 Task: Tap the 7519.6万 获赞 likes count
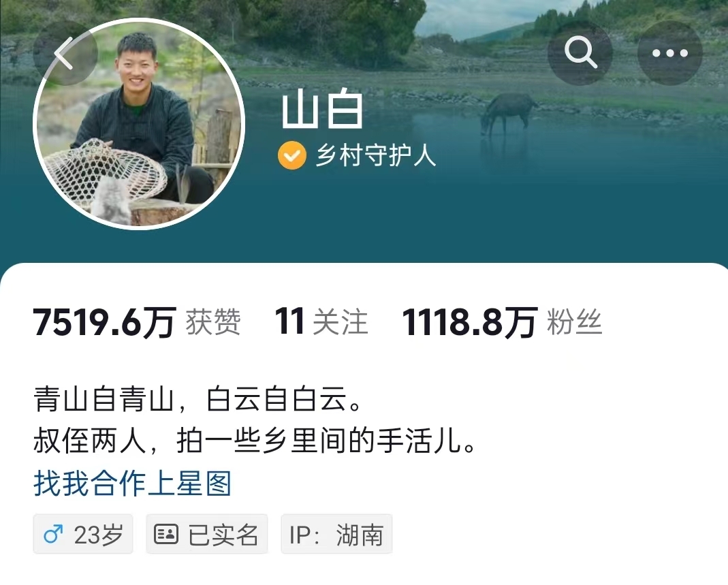(x=137, y=321)
